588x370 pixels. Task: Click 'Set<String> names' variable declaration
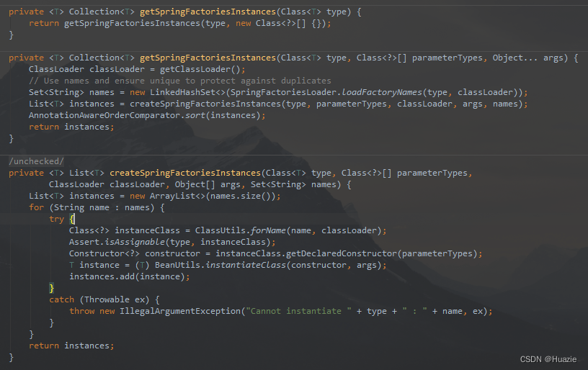point(71,92)
